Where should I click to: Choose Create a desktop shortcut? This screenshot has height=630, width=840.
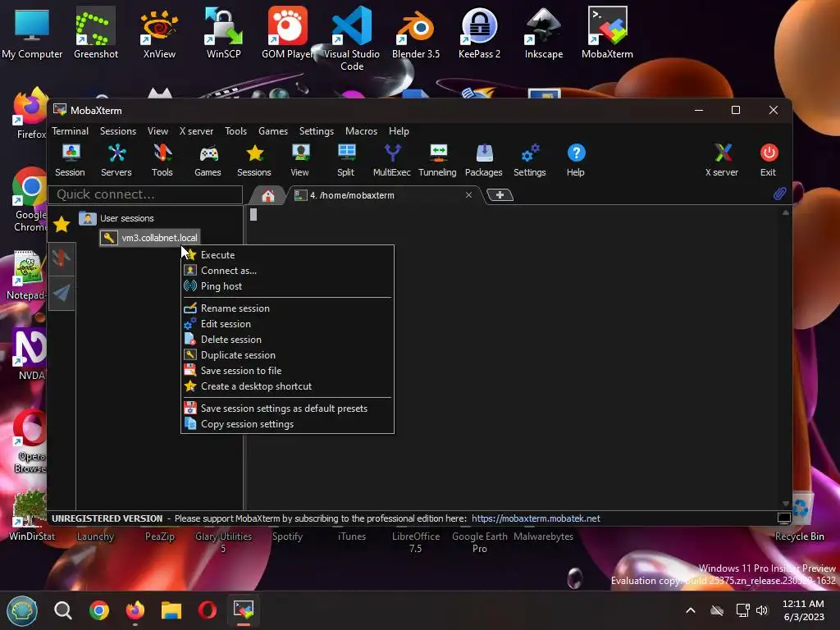point(287,386)
